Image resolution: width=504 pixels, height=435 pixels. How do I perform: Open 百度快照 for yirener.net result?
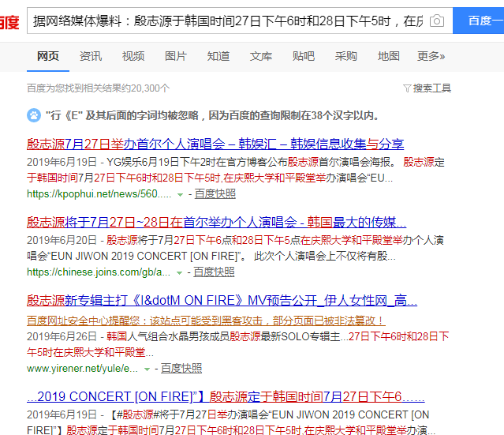pyautogui.click(x=181, y=369)
